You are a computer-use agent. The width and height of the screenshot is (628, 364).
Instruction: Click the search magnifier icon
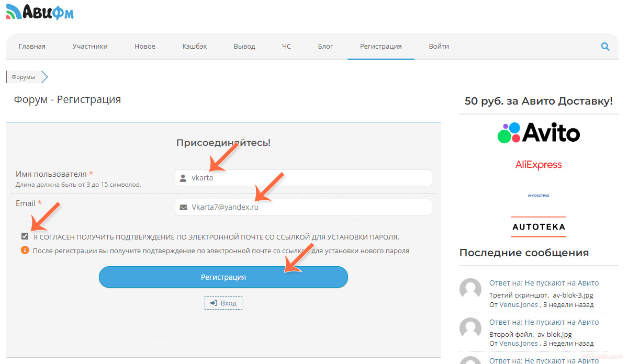click(605, 47)
